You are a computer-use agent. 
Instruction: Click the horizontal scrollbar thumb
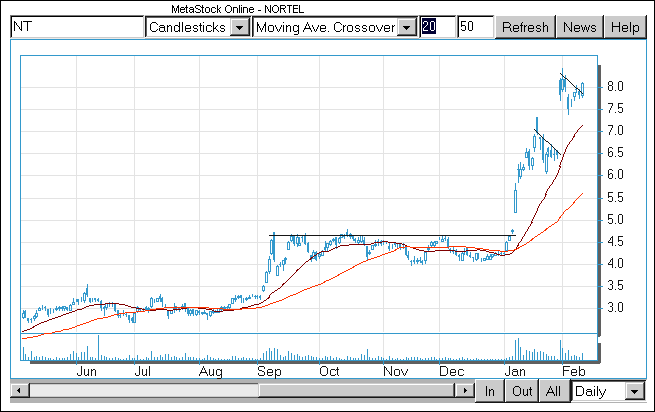(x=356, y=391)
